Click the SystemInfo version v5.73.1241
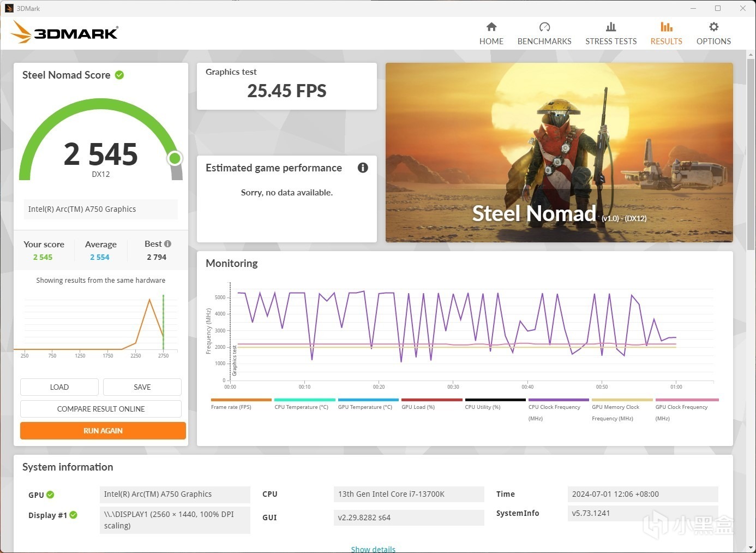 click(x=643, y=513)
